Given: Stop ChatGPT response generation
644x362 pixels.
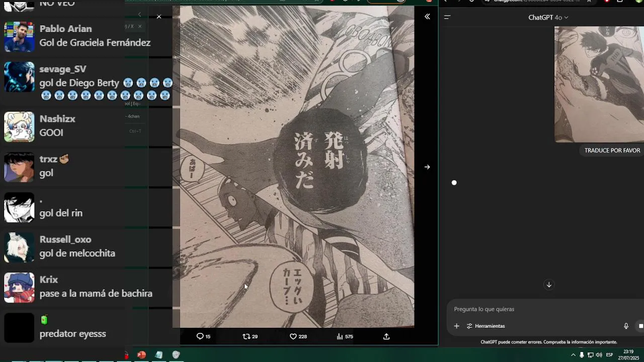Looking at the screenshot, I should tap(640, 326).
